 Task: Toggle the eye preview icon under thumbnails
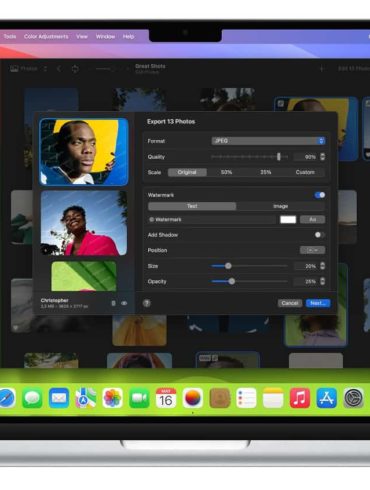tap(124, 303)
